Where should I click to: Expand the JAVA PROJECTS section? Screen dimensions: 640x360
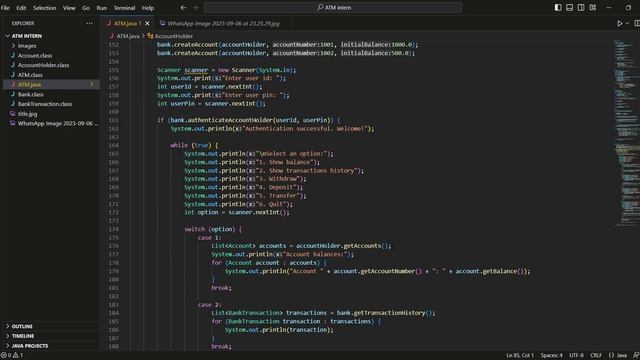point(30,346)
